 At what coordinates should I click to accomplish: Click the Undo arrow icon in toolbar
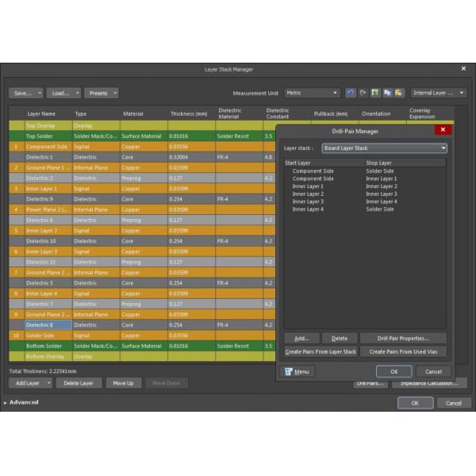pyautogui.click(x=351, y=93)
